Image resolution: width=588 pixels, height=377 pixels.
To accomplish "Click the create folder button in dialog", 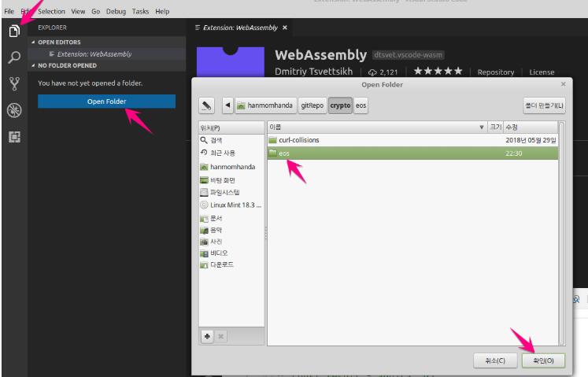I will 544,105.
